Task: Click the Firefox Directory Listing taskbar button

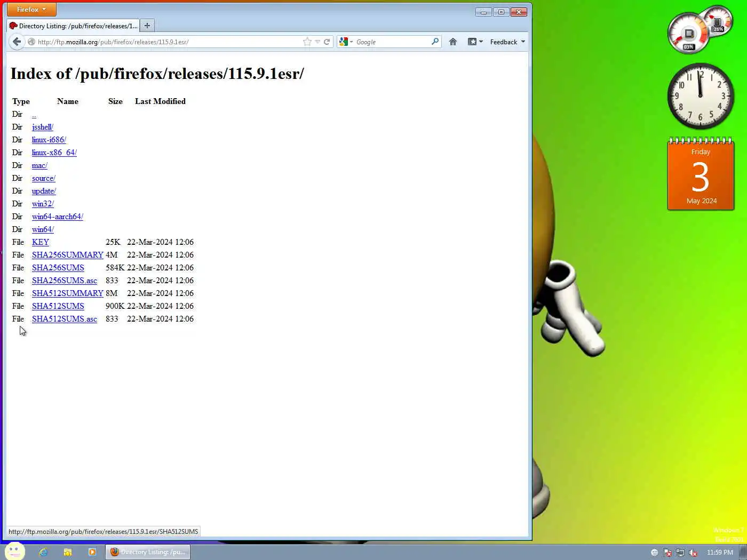Action: tap(148, 552)
